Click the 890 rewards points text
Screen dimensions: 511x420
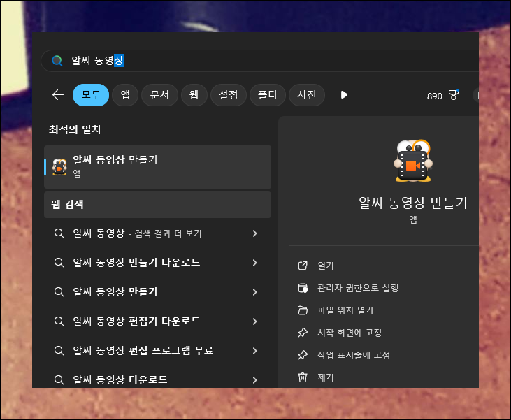tap(434, 96)
